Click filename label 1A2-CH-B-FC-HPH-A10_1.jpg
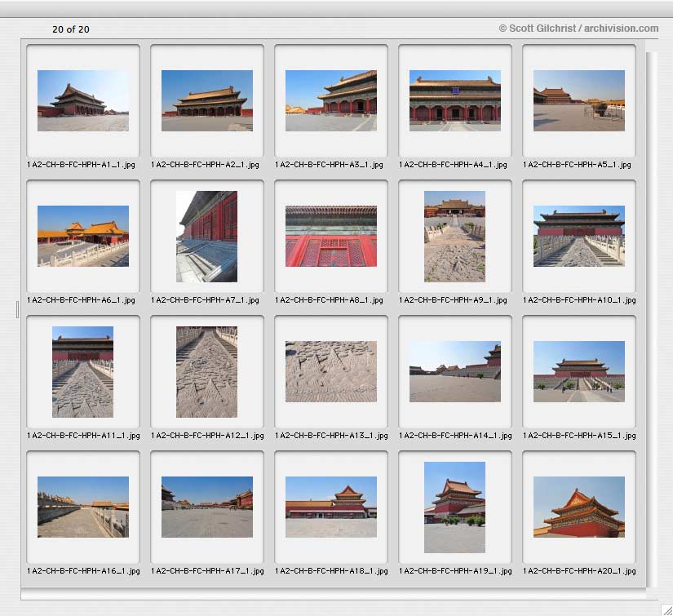The width and height of the screenshot is (673, 616). click(x=579, y=300)
